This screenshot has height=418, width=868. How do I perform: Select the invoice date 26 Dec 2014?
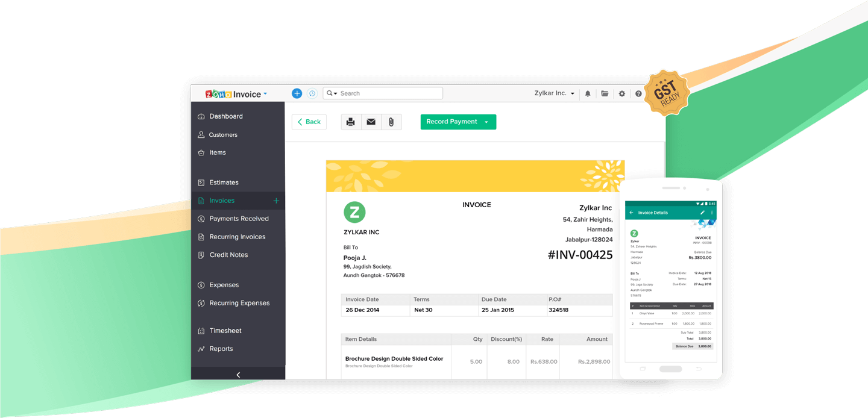362,310
